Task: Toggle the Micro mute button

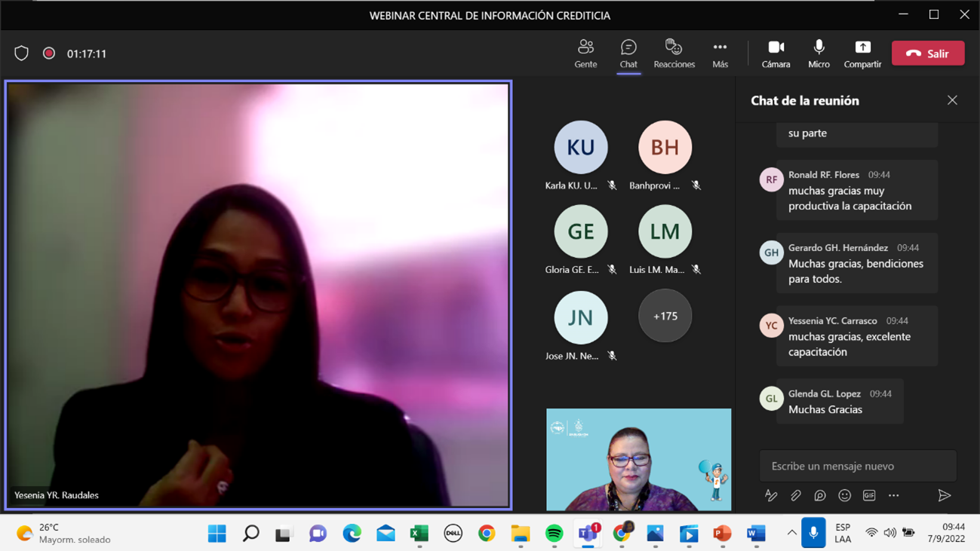Action: 819,54
